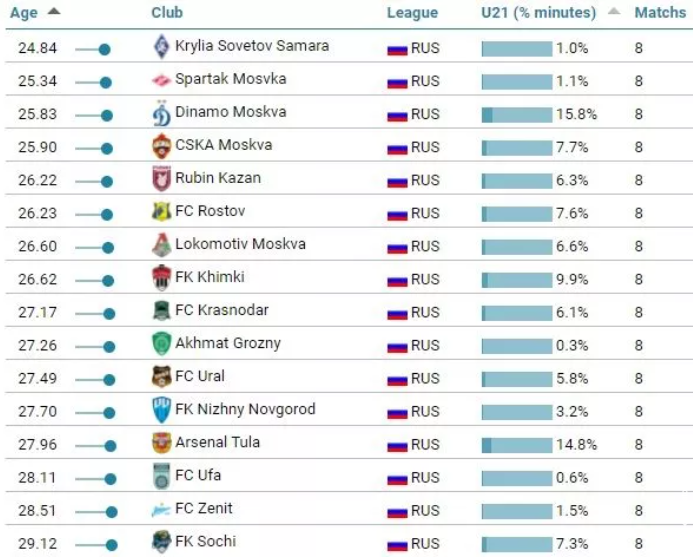The width and height of the screenshot is (693, 558).
Task: Click the Rubin Kazan club crest
Action: coord(162,179)
